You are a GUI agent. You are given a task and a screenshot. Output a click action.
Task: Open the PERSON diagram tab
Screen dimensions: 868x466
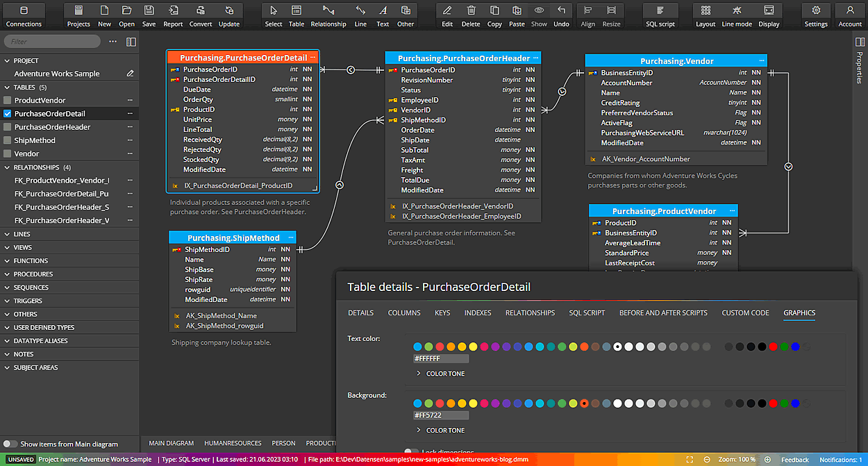coord(283,443)
